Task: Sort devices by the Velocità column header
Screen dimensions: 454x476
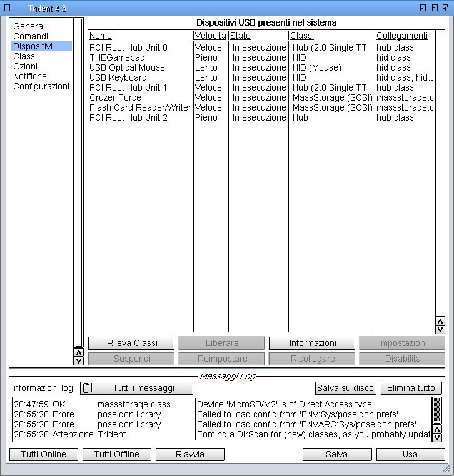Action: point(210,36)
